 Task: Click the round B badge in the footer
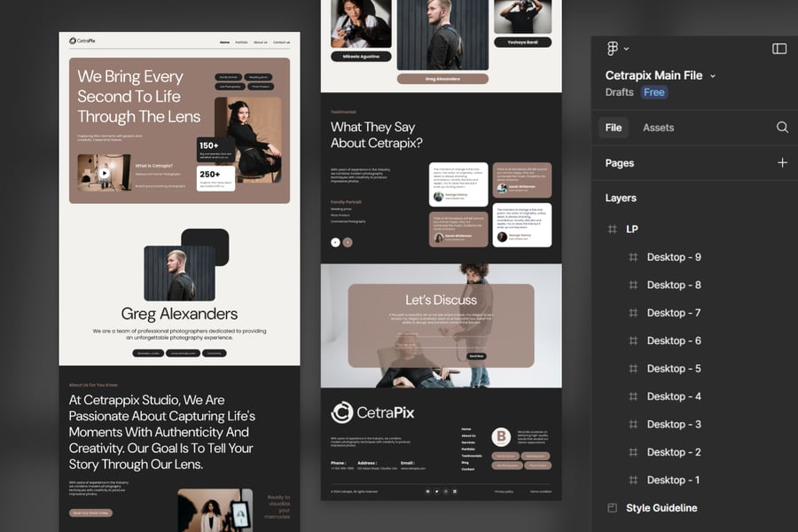click(x=501, y=436)
